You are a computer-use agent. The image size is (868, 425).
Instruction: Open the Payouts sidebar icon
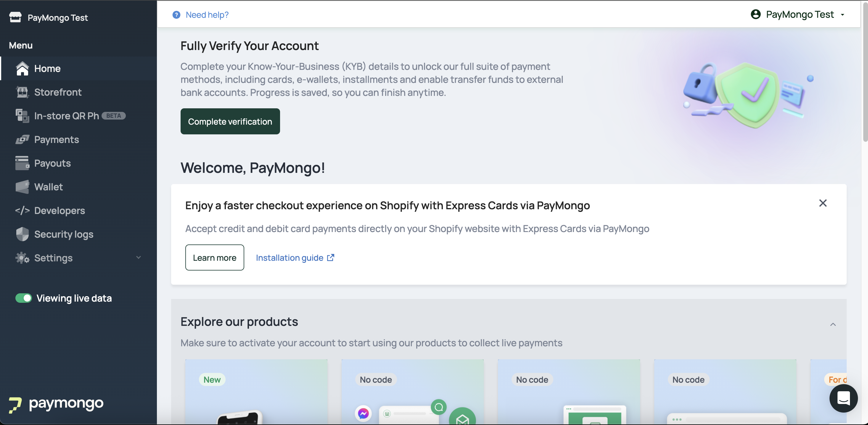click(x=22, y=163)
